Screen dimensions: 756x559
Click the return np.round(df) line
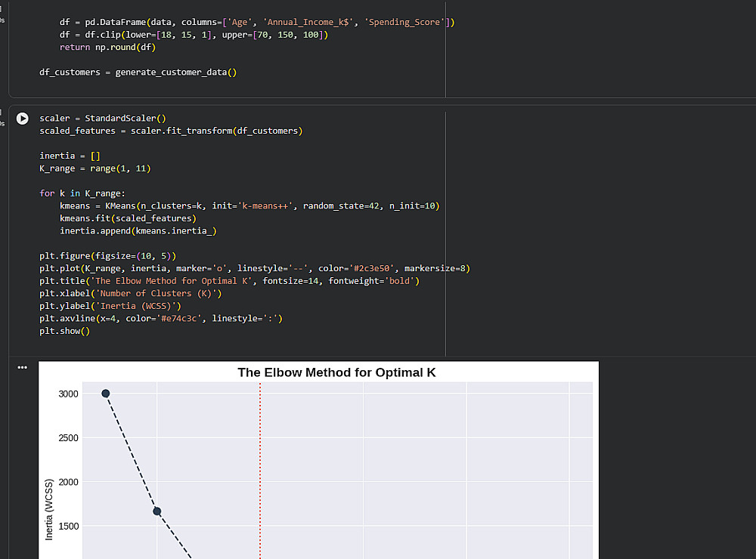pyautogui.click(x=107, y=48)
